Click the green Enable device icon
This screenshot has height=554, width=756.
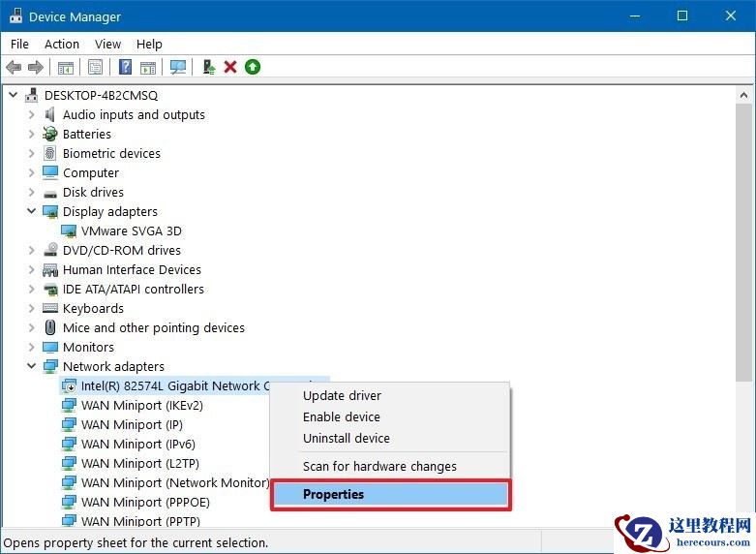click(x=253, y=67)
